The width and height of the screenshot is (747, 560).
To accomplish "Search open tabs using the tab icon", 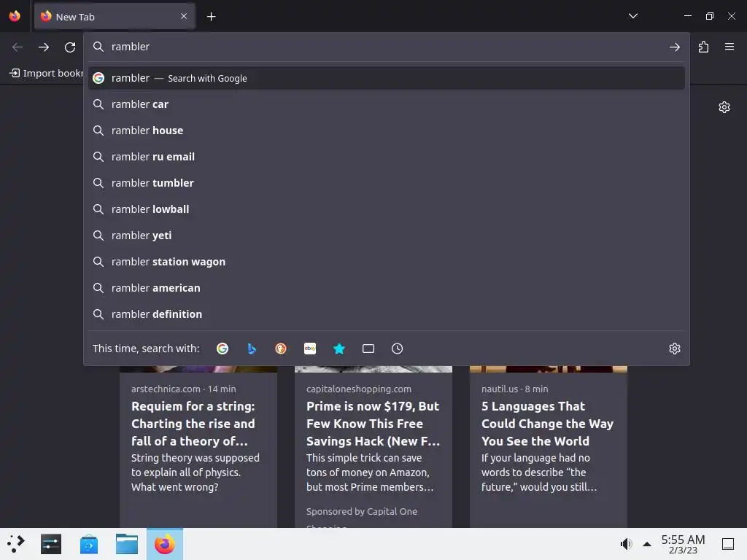I will tap(368, 349).
